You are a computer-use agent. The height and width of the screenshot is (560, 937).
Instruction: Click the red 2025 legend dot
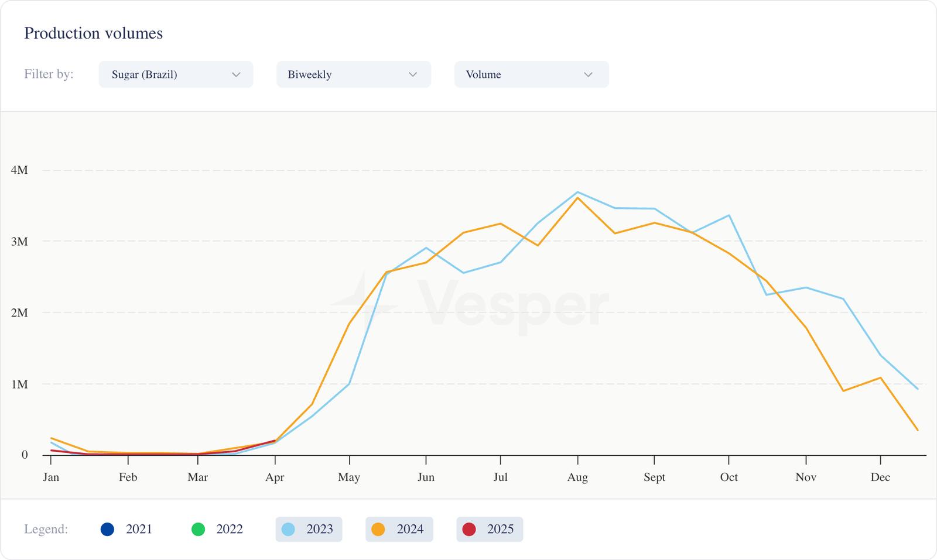pyautogui.click(x=469, y=529)
